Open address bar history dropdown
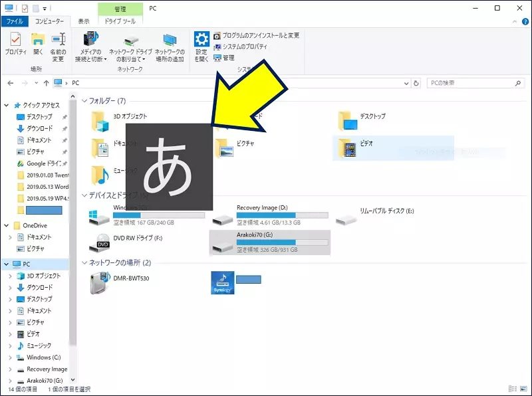The image size is (532, 396). pyautogui.click(x=406, y=84)
